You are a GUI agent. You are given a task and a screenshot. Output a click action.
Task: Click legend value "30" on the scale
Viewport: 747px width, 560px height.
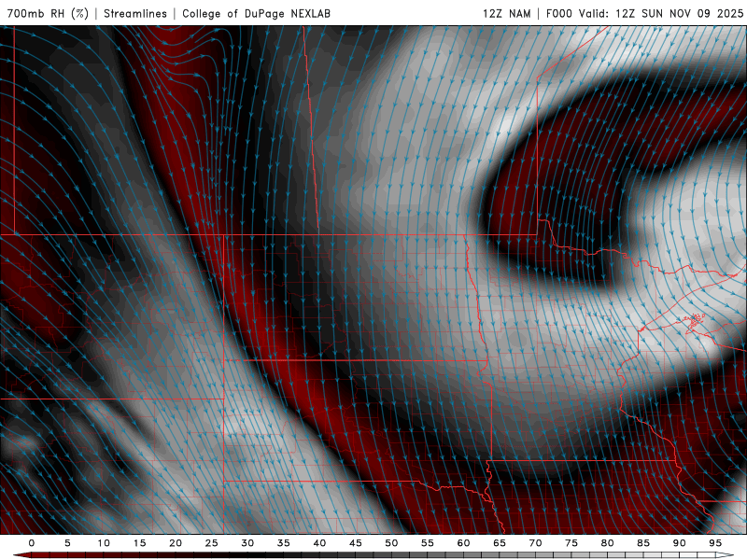[x=247, y=543]
